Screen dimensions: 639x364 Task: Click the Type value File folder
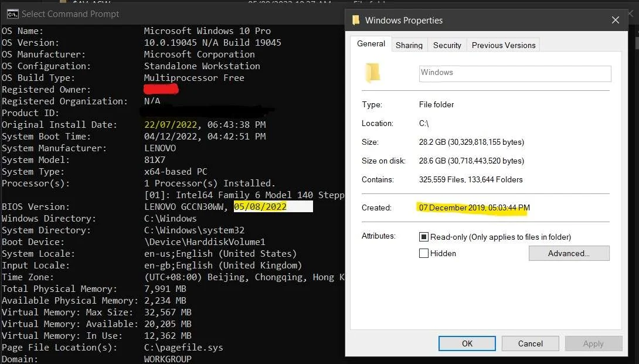[x=437, y=104]
